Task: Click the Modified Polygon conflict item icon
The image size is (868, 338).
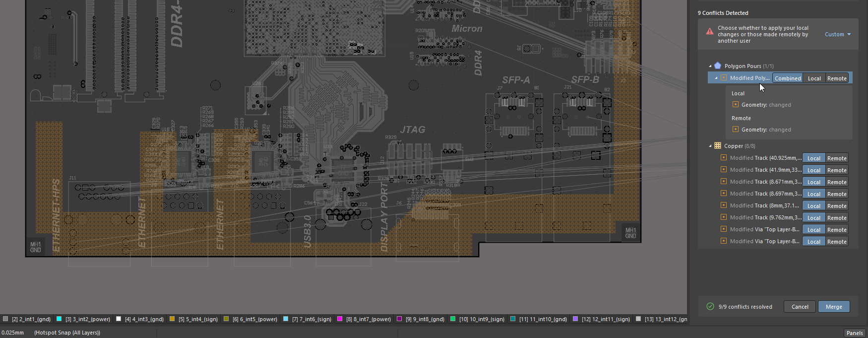Action: click(x=724, y=78)
